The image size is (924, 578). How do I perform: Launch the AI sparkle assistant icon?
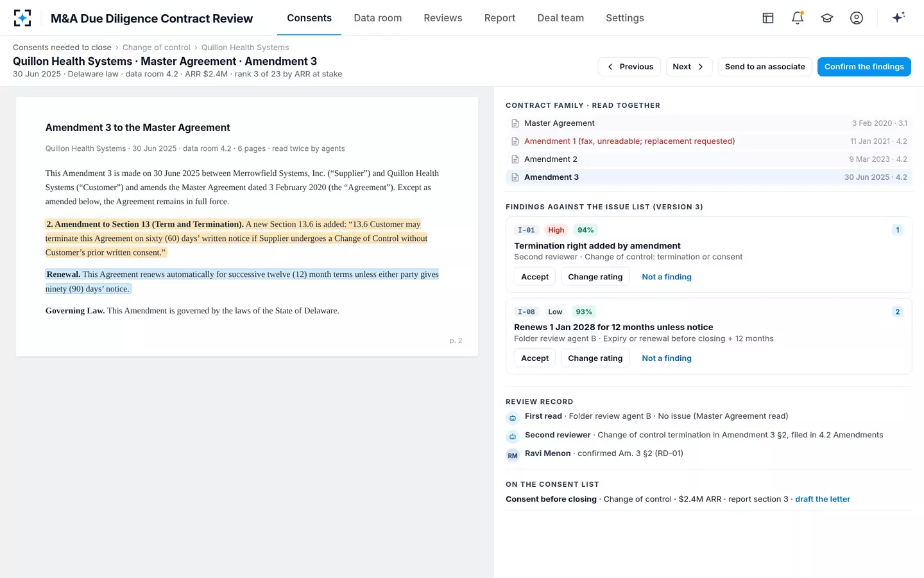tap(898, 17)
